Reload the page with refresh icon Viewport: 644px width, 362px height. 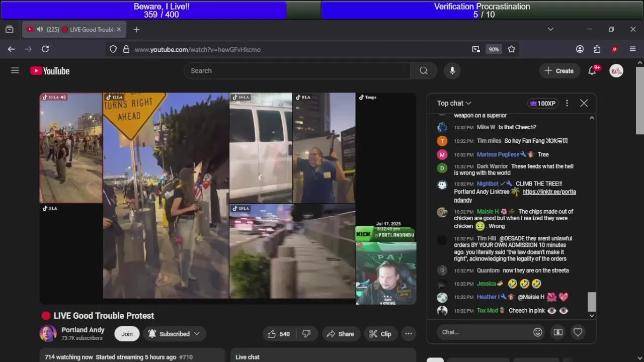point(45,49)
